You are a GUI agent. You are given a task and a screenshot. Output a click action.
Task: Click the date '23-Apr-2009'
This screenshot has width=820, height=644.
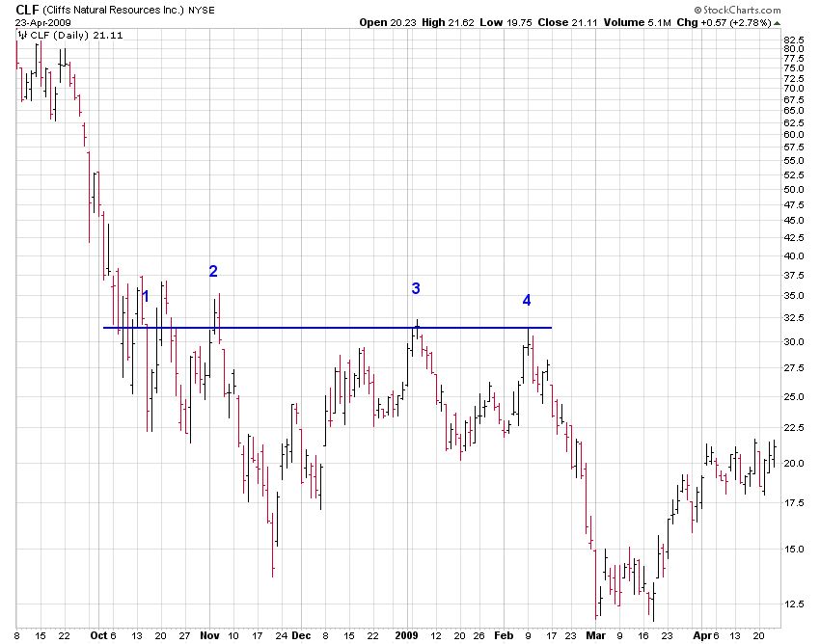click(x=42, y=23)
